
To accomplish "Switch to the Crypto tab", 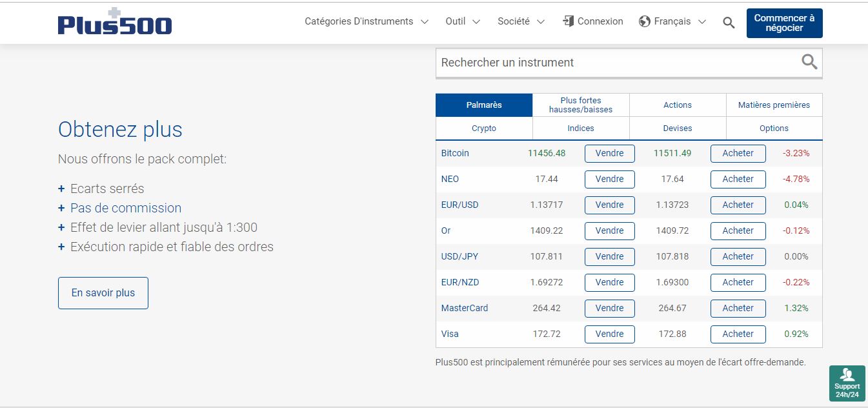I will click(484, 128).
